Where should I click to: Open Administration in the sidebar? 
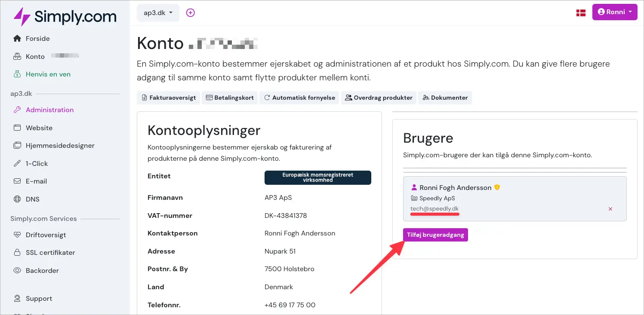tap(49, 110)
